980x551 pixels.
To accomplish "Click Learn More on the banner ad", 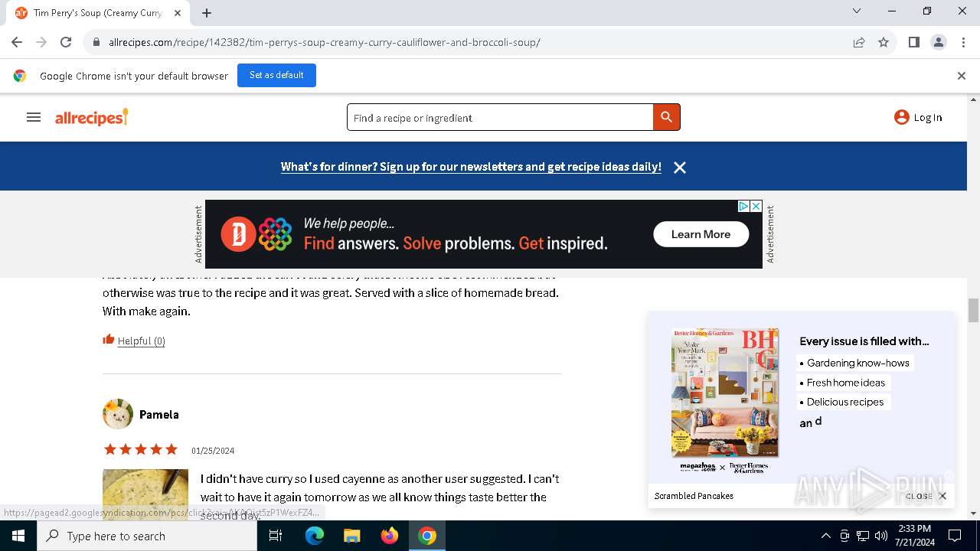I will coord(701,234).
